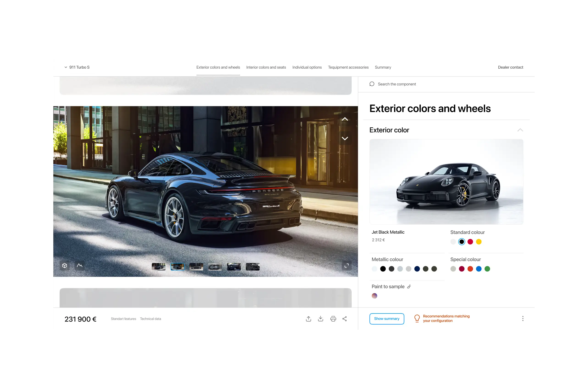Viewport: 588px width, 389px height.
Task: Click the upload export icon
Action: tap(308, 319)
